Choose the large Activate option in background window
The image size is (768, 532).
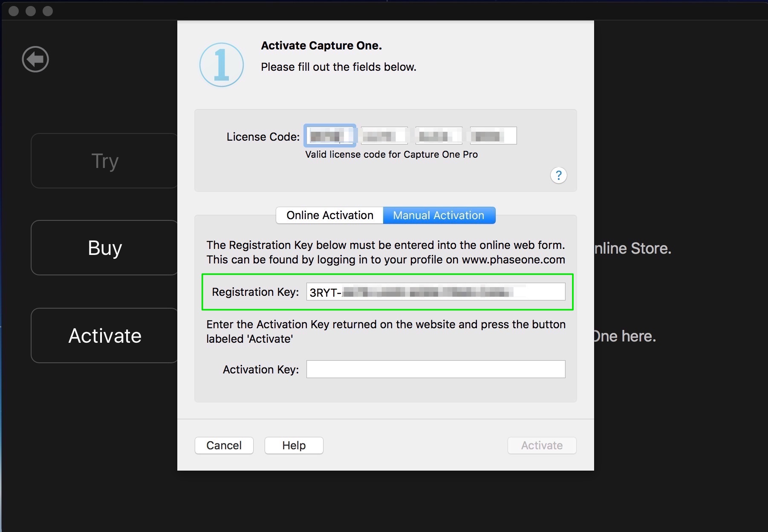pos(104,335)
